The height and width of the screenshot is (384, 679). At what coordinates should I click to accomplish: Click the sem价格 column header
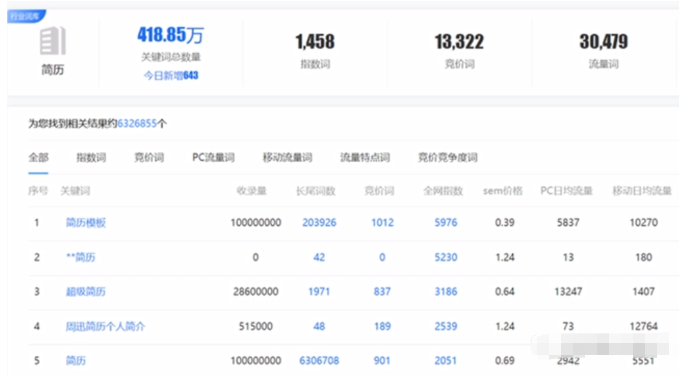click(503, 191)
